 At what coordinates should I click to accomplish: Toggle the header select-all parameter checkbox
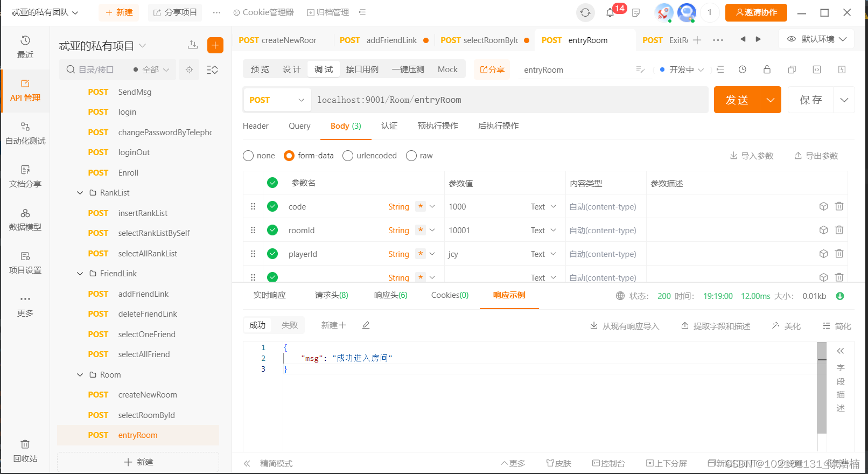(272, 183)
